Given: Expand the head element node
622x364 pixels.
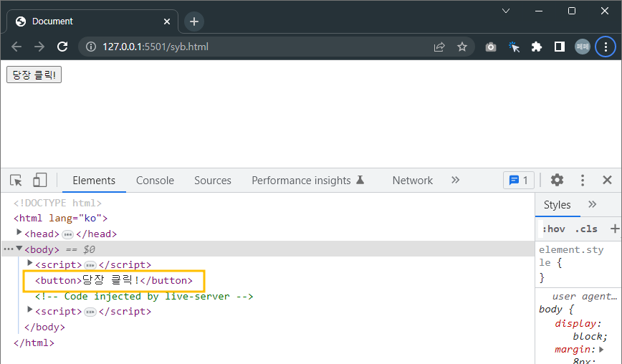Looking at the screenshot, I should 19,232.
